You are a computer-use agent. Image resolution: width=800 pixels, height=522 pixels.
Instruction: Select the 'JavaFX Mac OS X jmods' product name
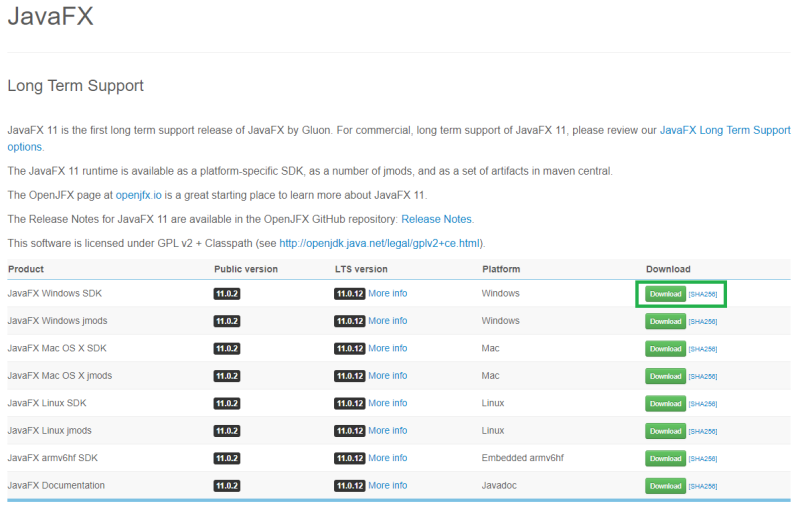(x=60, y=376)
